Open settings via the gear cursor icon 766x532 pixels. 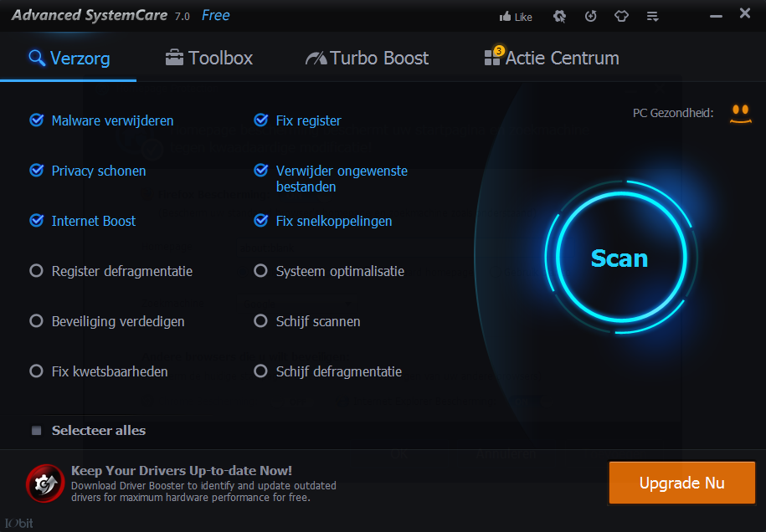pos(560,16)
